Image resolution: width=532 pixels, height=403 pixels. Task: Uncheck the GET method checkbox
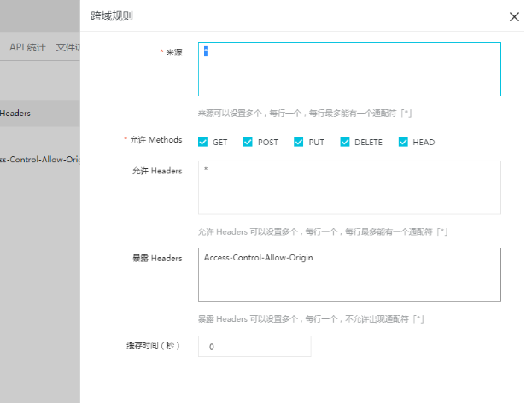point(202,142)
